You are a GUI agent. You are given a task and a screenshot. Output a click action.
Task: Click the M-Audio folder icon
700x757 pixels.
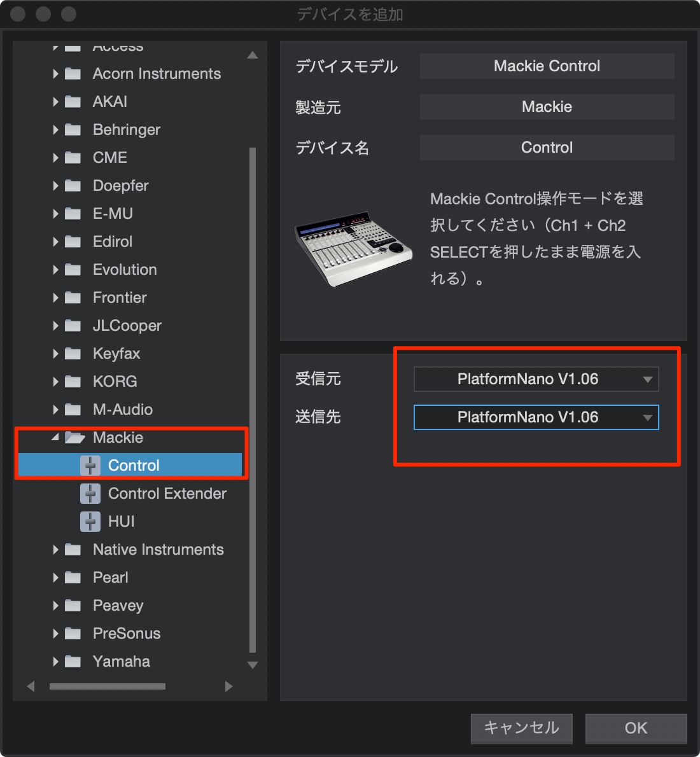(x=73, y=410)
